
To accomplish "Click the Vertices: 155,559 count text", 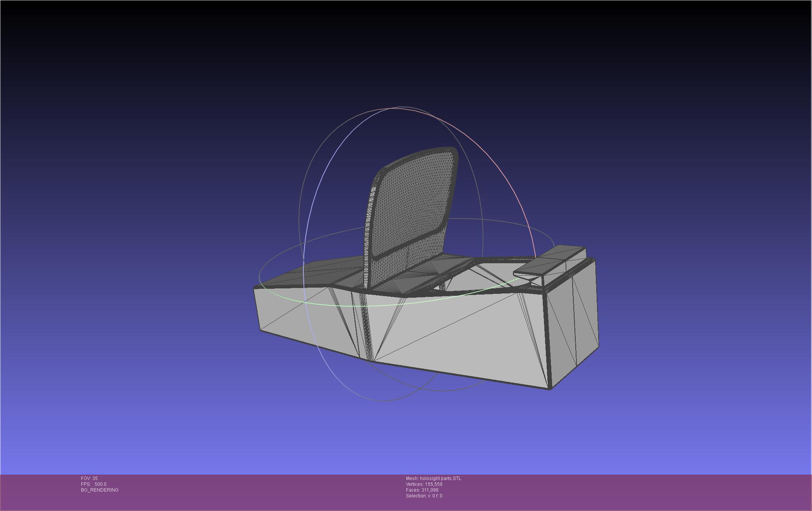I will point(424,484).
